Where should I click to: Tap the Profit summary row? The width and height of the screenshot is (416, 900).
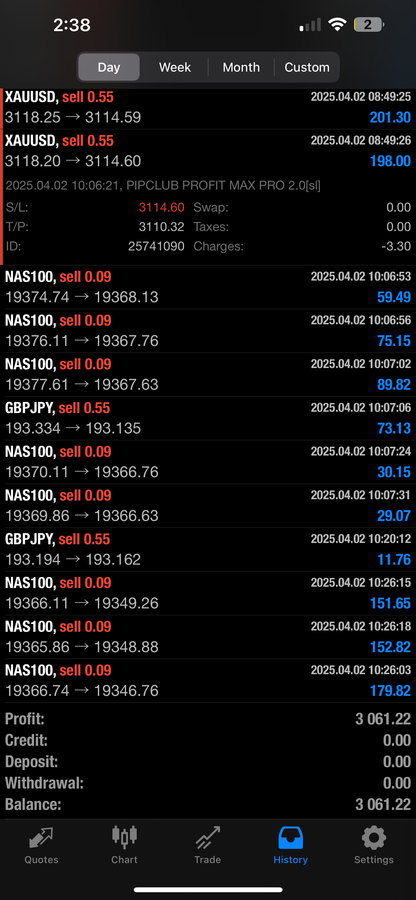[208, 719]
